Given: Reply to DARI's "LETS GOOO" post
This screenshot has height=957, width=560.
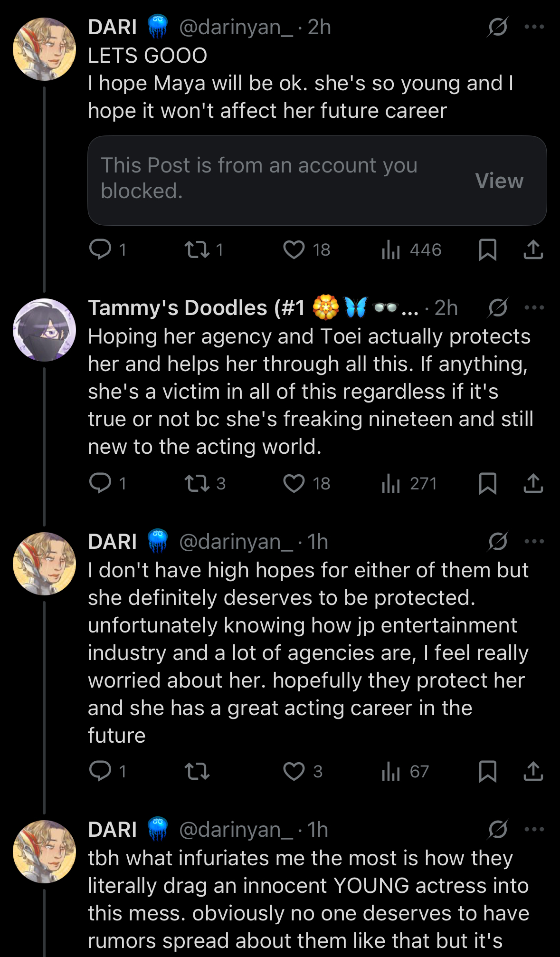Looking at the screenshot, I should pyautogui.click(x=100, y=249).
